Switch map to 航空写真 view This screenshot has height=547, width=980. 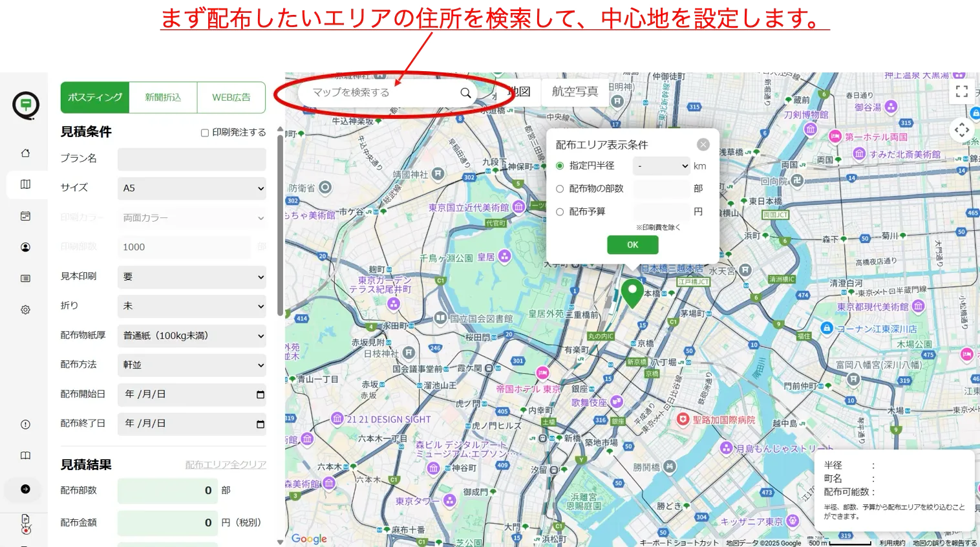575,92
